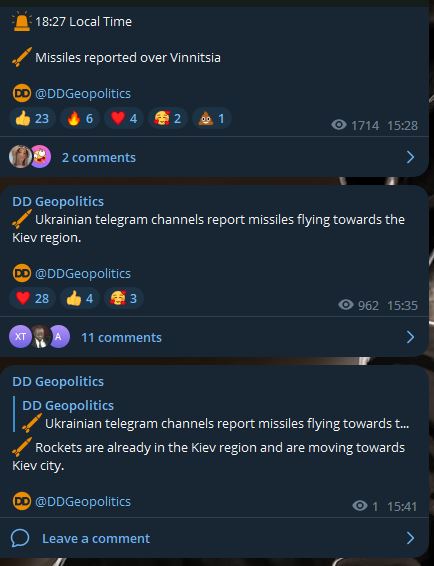Click XT commenter avatar

click(20, 336)
